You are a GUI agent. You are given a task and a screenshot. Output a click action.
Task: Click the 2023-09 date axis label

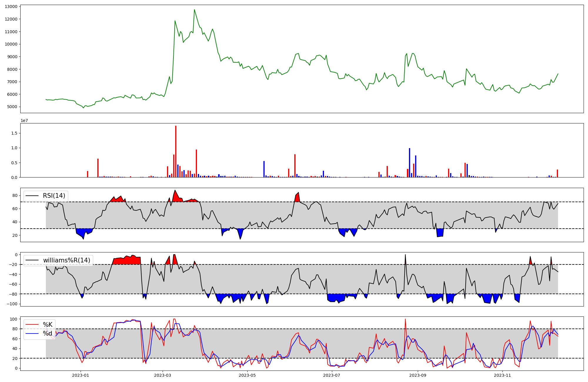(x=418, y=375)
